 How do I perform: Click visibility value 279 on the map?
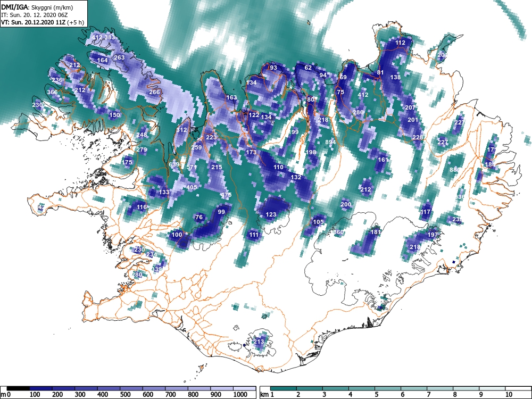pyautogui.click(x=142, y=149)
